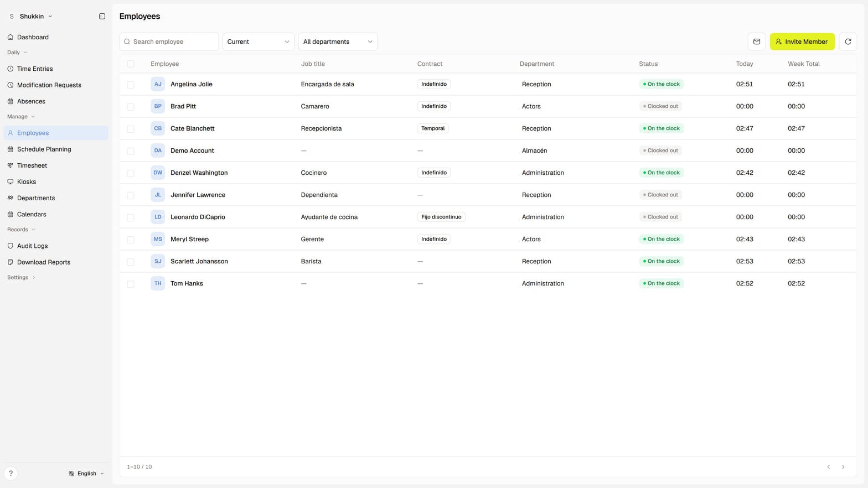Check the box for Meryl Streep
The image size is (868, 488).
coord(131,240)
